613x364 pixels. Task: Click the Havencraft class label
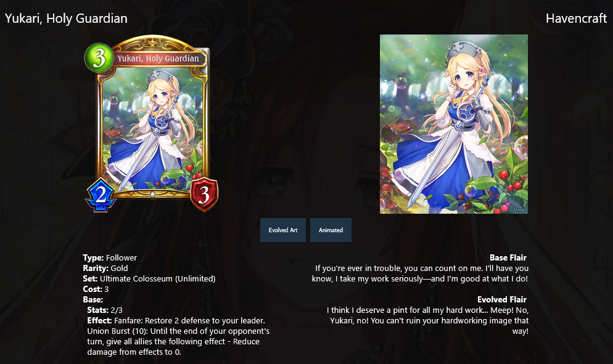pos(576,18)
